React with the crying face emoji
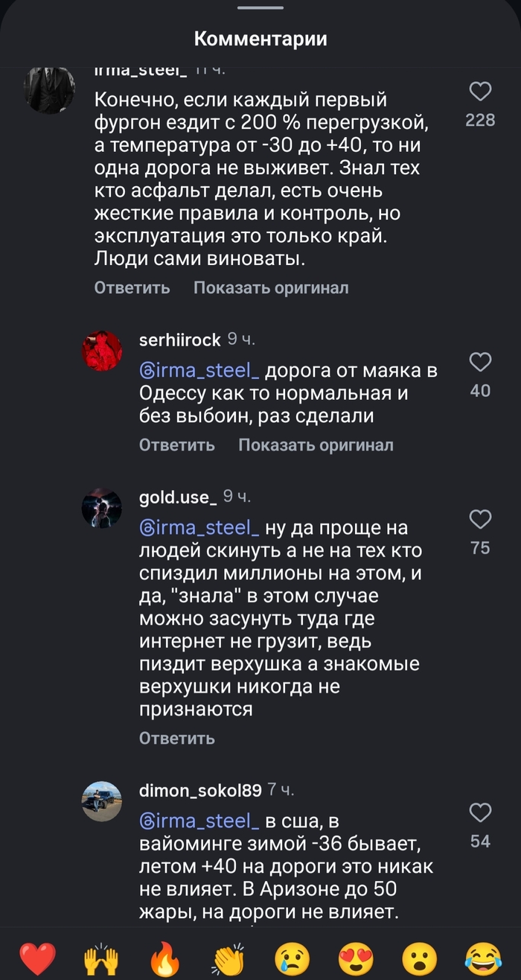This screenshot has width=521, height=980. coord(293,957)
